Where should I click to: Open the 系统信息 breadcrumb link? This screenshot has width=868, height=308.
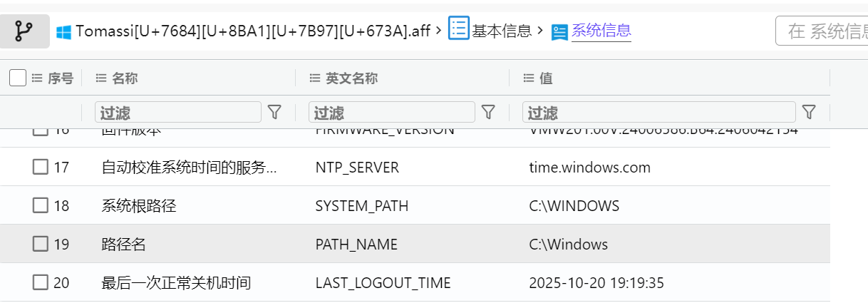pos(601,31)
